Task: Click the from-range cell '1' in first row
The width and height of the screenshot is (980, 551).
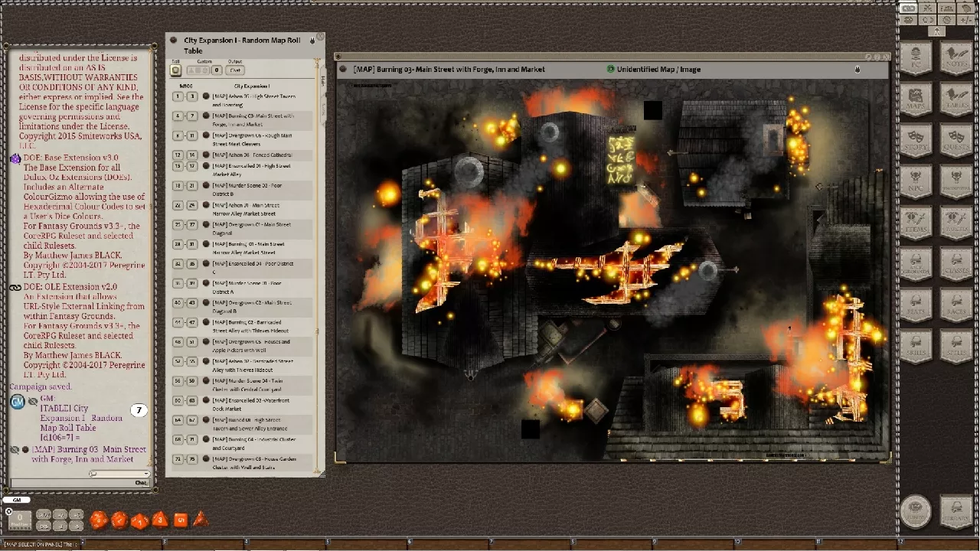Action: pos(178,96)
